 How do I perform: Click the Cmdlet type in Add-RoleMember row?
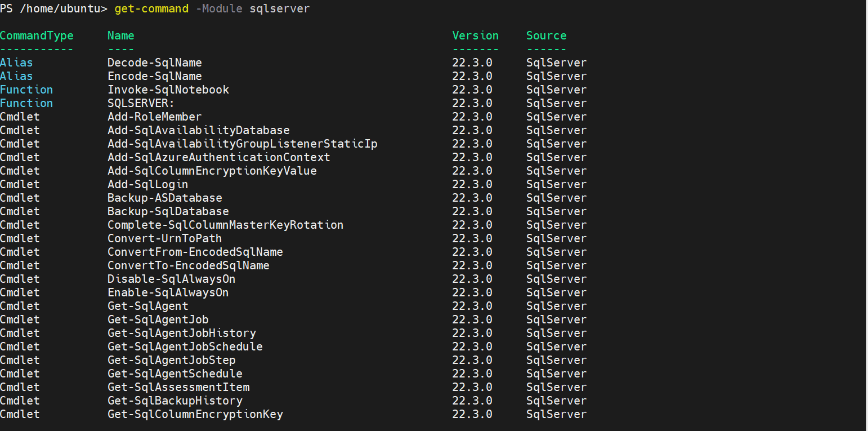20,117
